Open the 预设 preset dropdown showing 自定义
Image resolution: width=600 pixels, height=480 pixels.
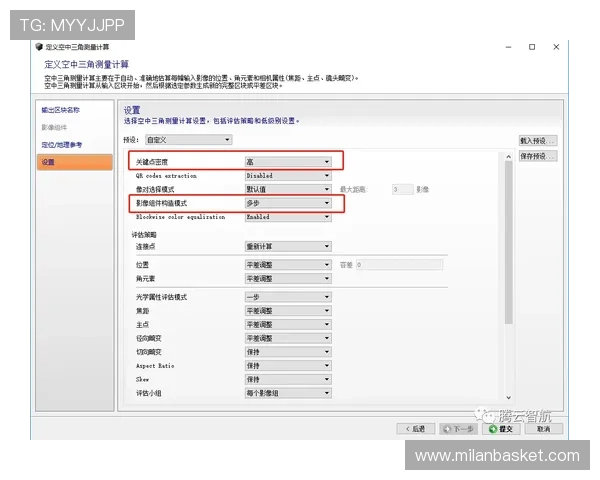tap(188, 140)
